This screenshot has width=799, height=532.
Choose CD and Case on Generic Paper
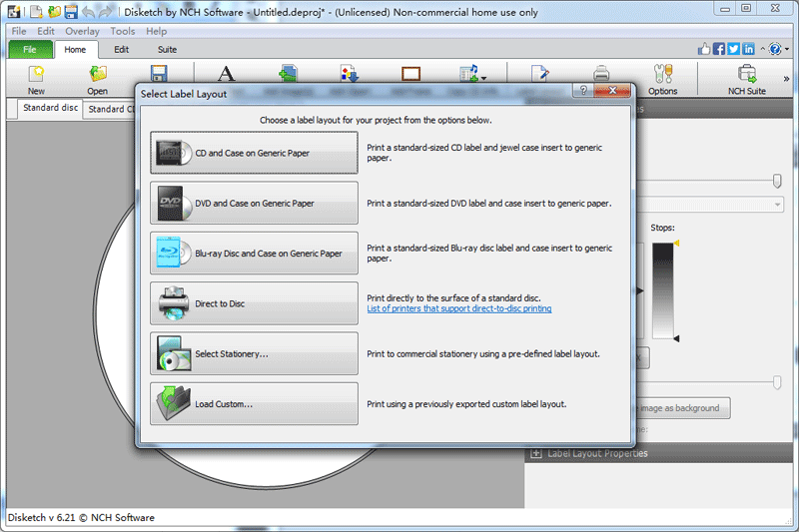point(254,153)
